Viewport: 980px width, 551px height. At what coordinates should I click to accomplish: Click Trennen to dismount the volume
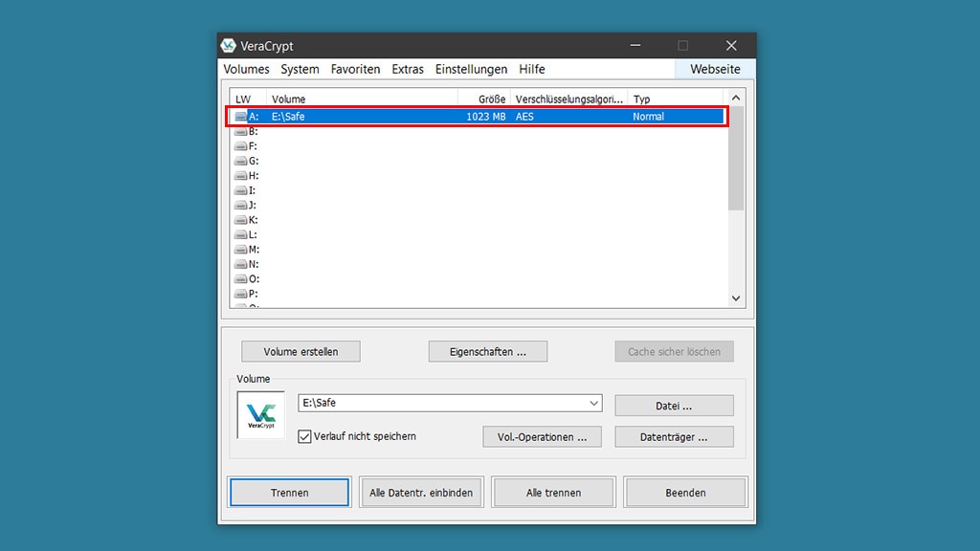[x=289, y=492]
